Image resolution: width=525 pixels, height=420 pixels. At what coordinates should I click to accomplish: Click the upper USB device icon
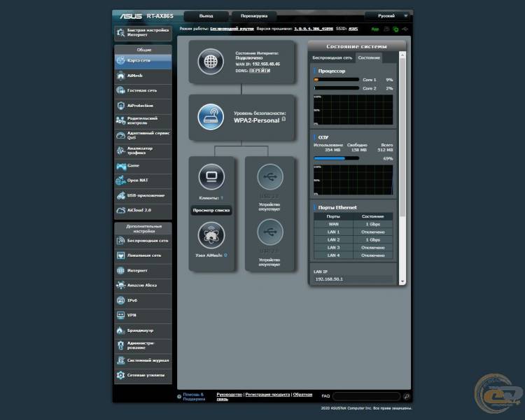pyautogui.click(x=270, y=177)
